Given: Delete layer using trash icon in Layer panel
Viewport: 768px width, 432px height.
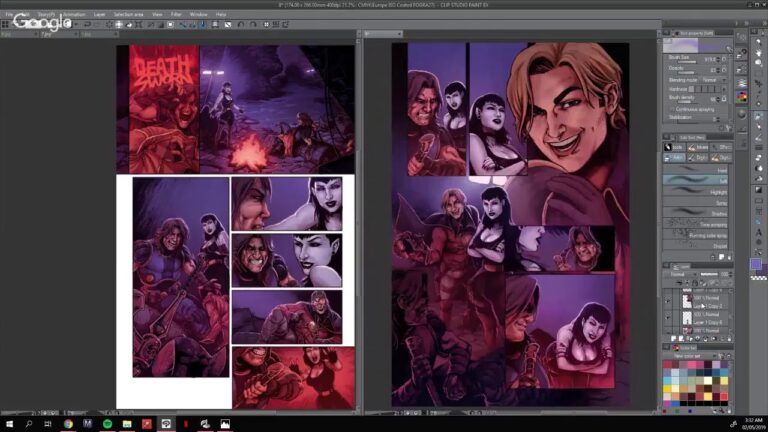Looking at the screenshot, I should 729,338.
